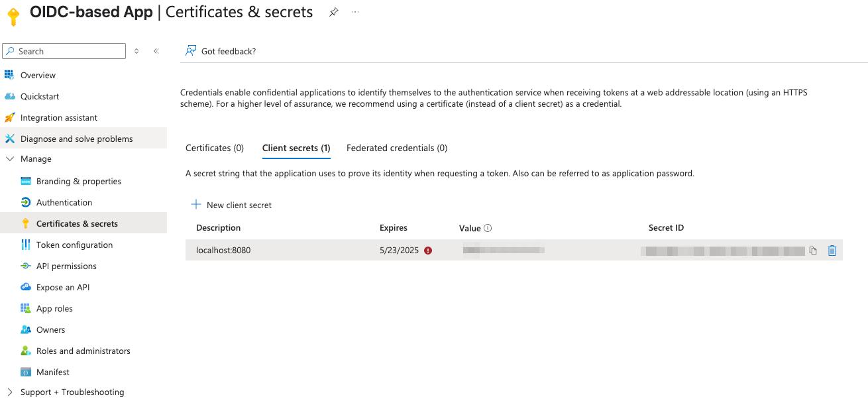The image size is (868, 403).
Task: Collapse the Manage section
Action: (x=10, y=159)
